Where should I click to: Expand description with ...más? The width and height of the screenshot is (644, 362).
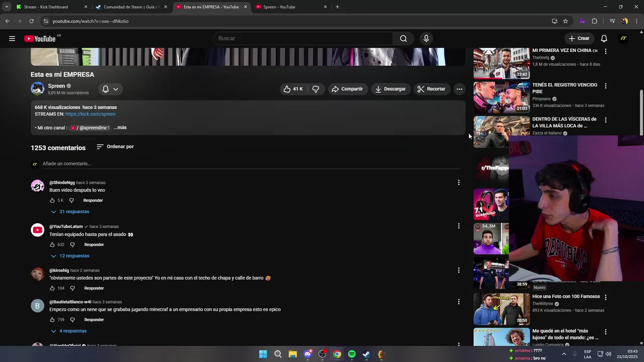pos(120,128)
